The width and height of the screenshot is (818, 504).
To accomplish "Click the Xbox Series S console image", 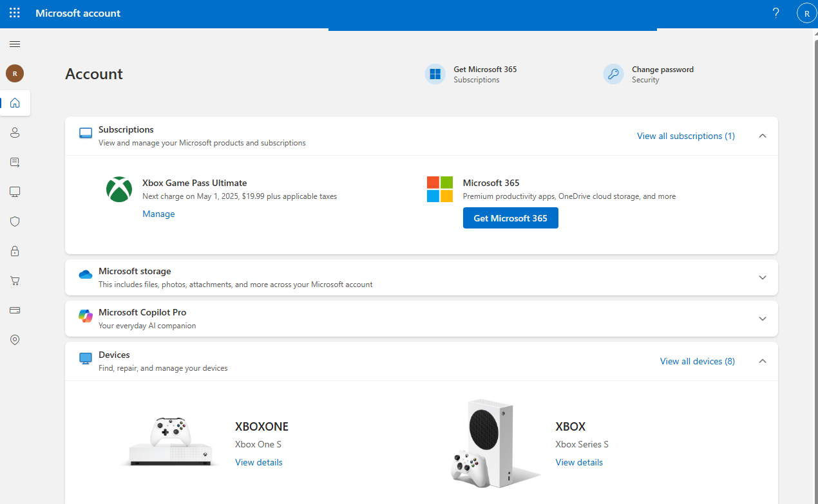I will point(495,443).
